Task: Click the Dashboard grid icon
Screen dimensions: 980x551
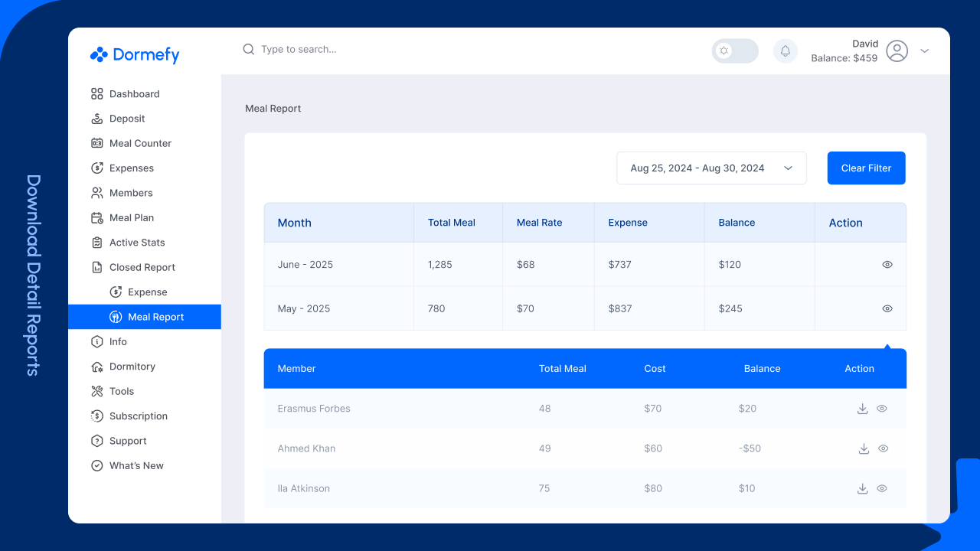Action: coord(96,94)
